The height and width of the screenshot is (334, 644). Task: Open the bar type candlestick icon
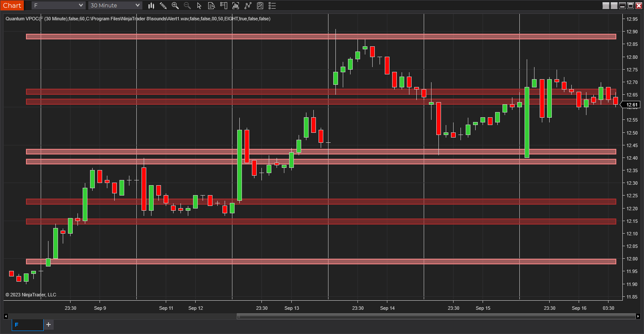click(151, 6)
